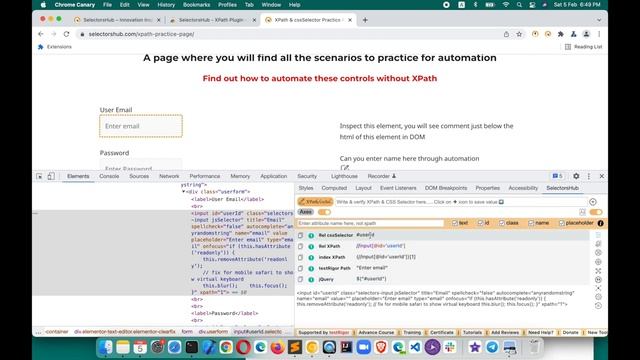
Task: Open the History menu in the macOS menu bar
Action: pos(166,5)
